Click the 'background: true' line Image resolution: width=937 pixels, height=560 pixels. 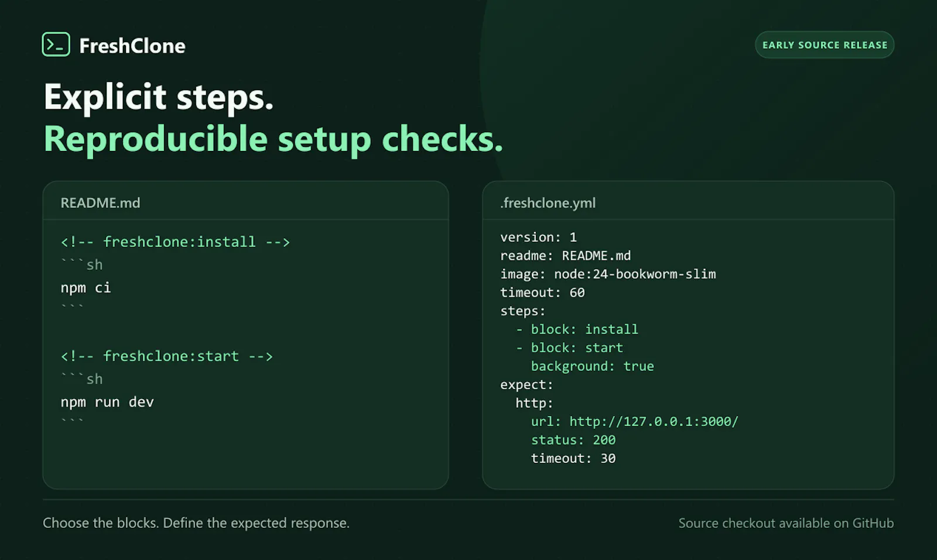pyautogui.click(x=592, y=366)
